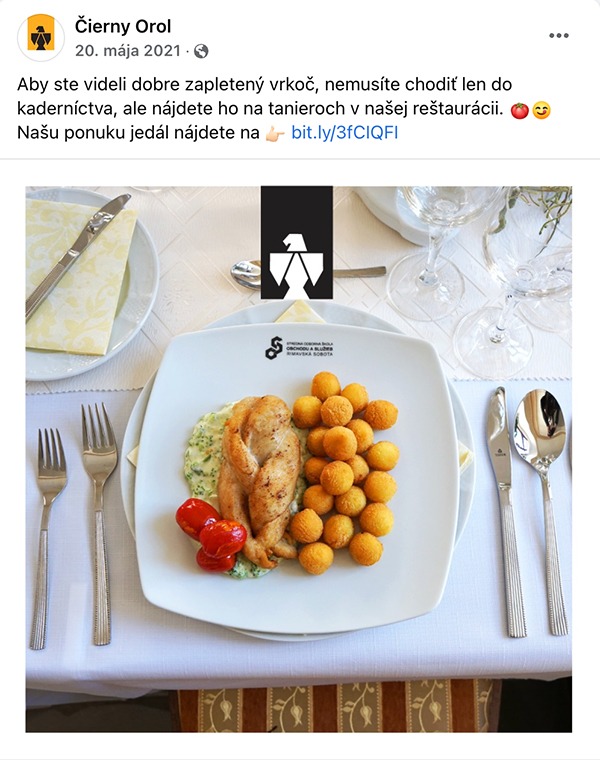
Task: Follow the bit.ly/3fCIQFI link
Action: click(345, 132)
